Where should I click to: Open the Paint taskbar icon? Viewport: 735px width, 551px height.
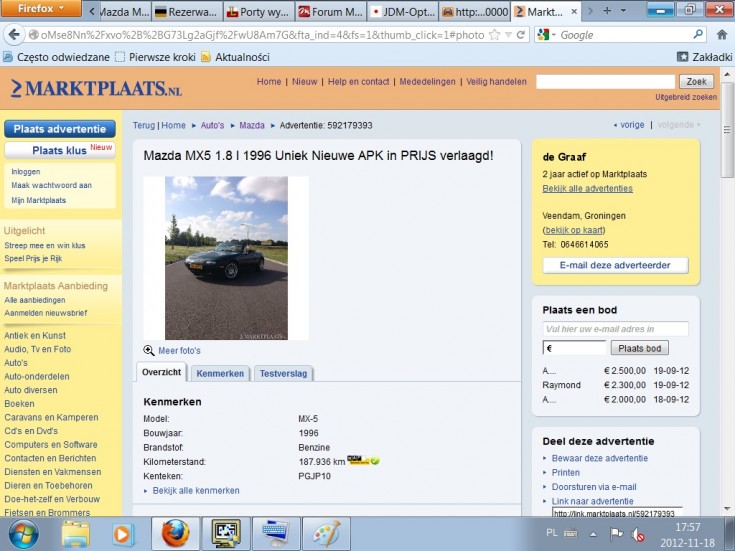point(327,534)
